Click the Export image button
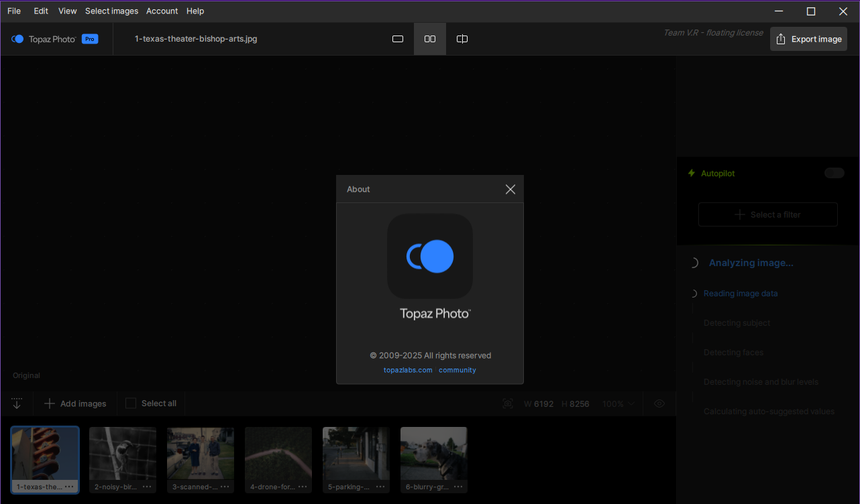Viewport: 860px width, 504px height. [808, 39]
